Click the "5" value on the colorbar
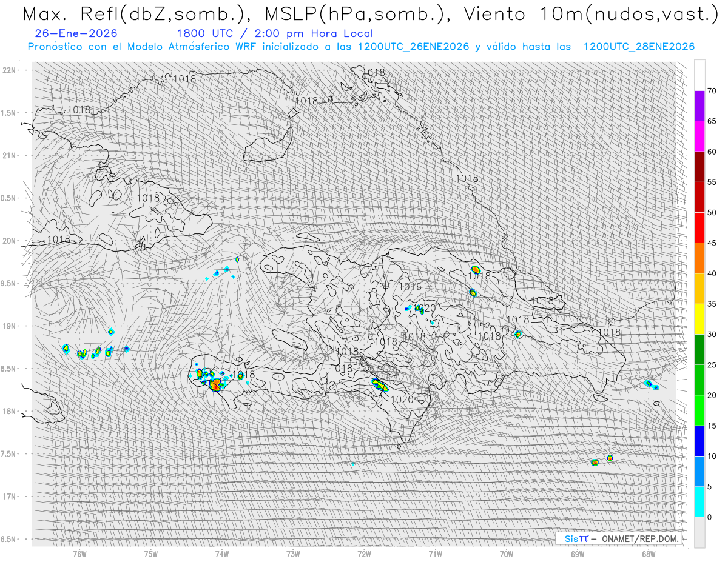The image size is (728, 562). [709, 486]
